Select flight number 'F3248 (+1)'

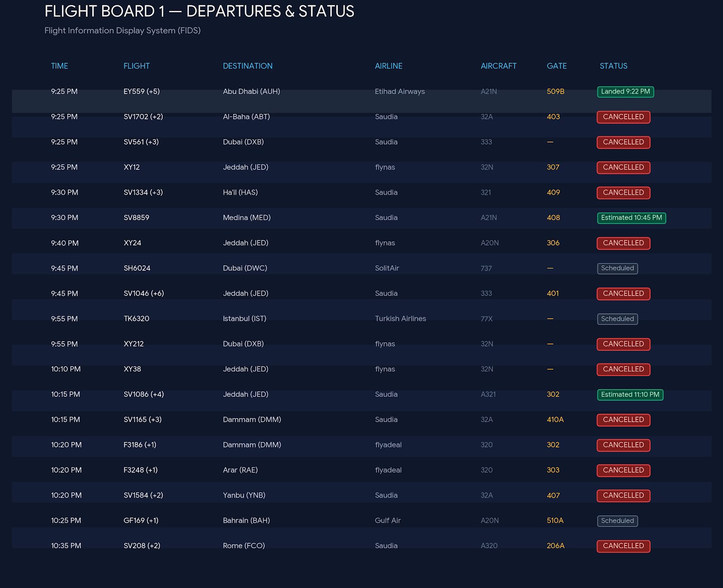(x=141, y=470)
